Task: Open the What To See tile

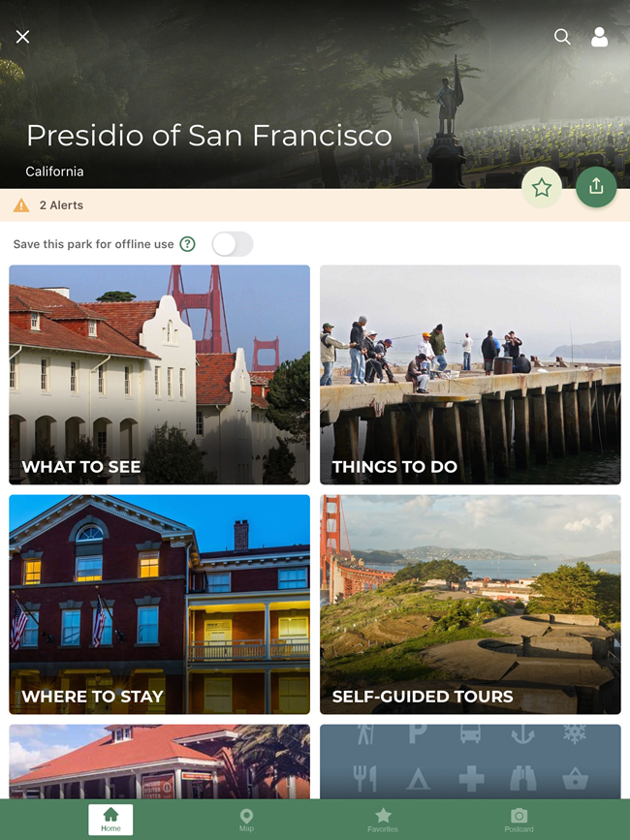Action: [160, 375]
